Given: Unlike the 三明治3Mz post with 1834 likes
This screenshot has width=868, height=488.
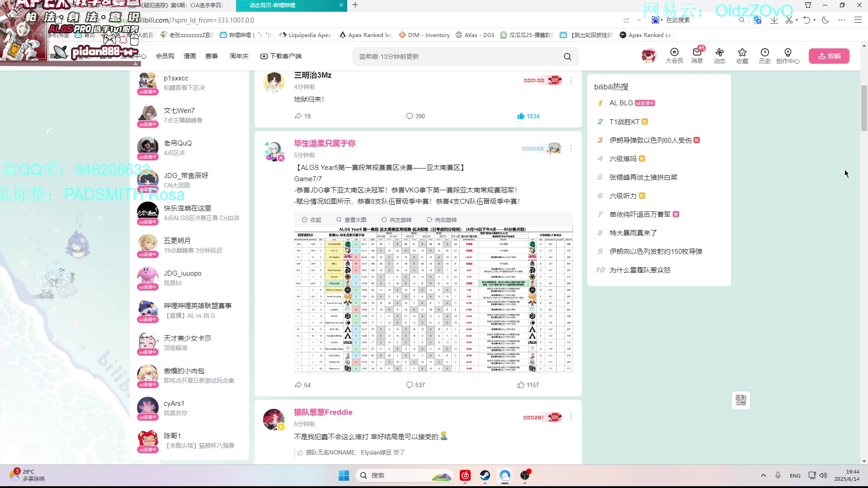Looking at the screenshot, I should [528, 116].
